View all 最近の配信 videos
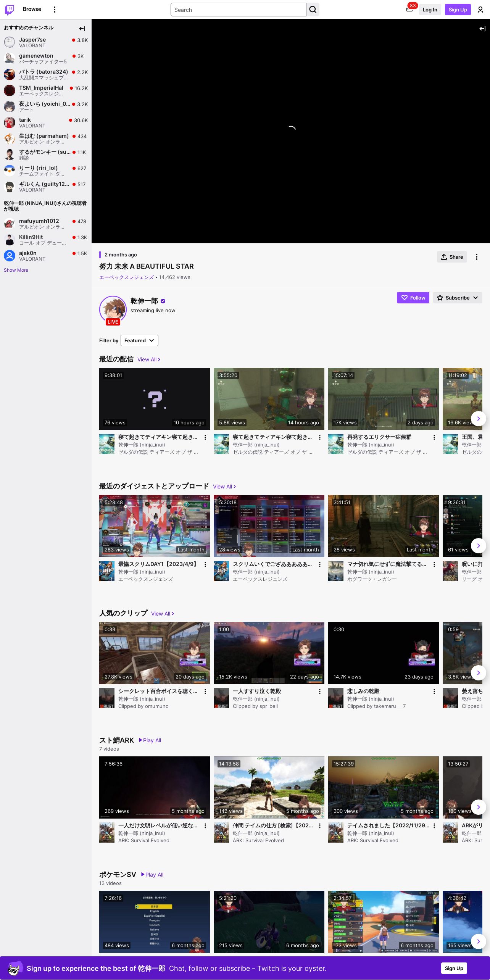Screen dimensions: 490x980 (x=149, y=359)
